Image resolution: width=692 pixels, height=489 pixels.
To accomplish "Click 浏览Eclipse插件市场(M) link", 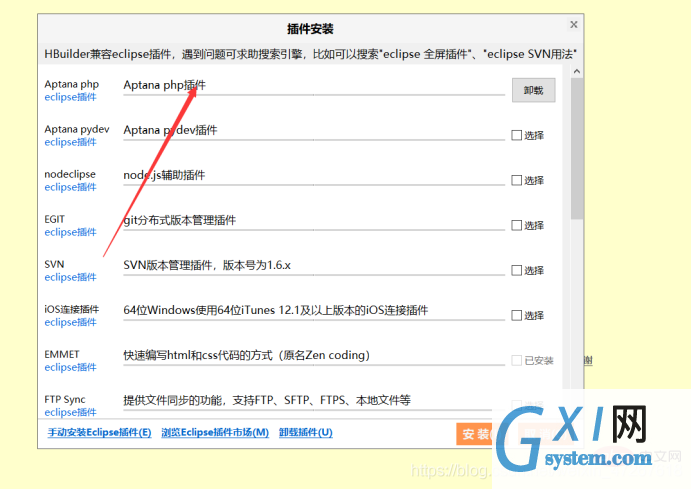I will (215, 433).
